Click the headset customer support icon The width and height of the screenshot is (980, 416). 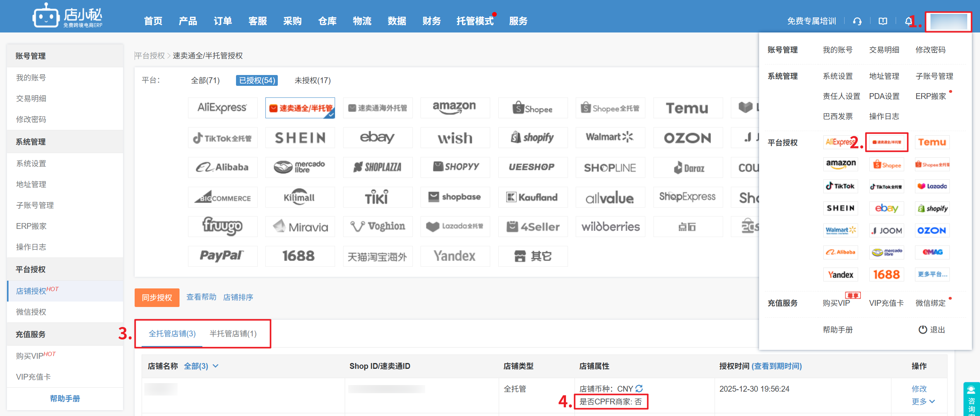[x=857, y=21]
